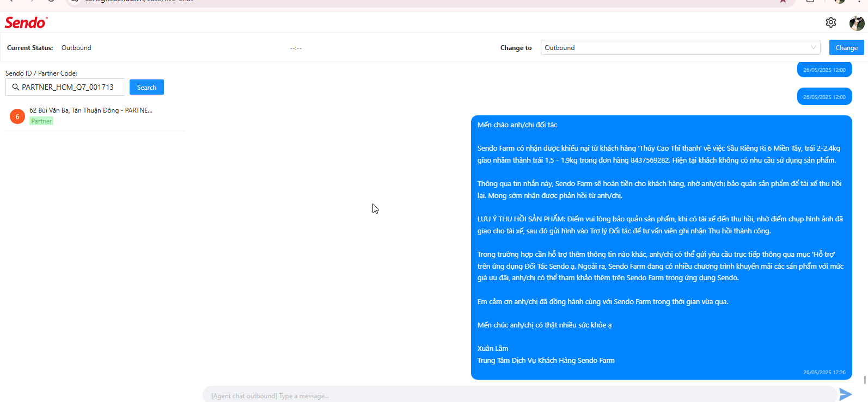The image size is (868, 402).
Task: Click the 'Change to' label
Action: coord(516,48)
